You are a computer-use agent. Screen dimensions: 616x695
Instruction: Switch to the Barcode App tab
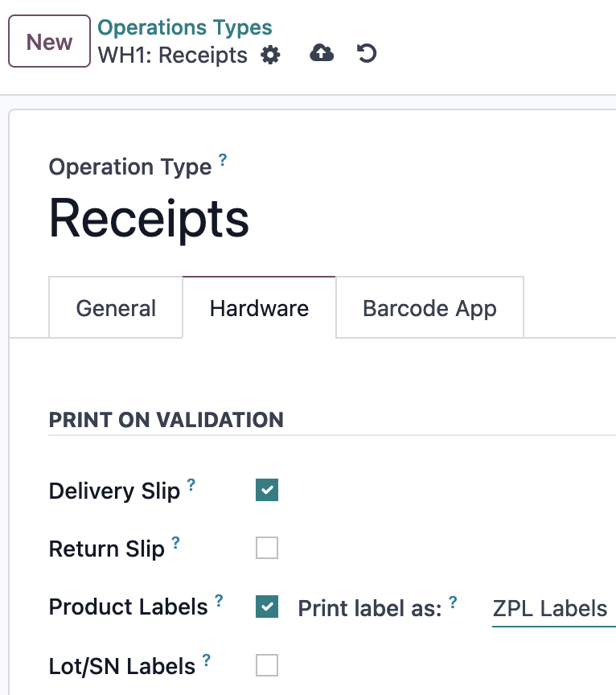pyautogui.click(x=429, y=307)
